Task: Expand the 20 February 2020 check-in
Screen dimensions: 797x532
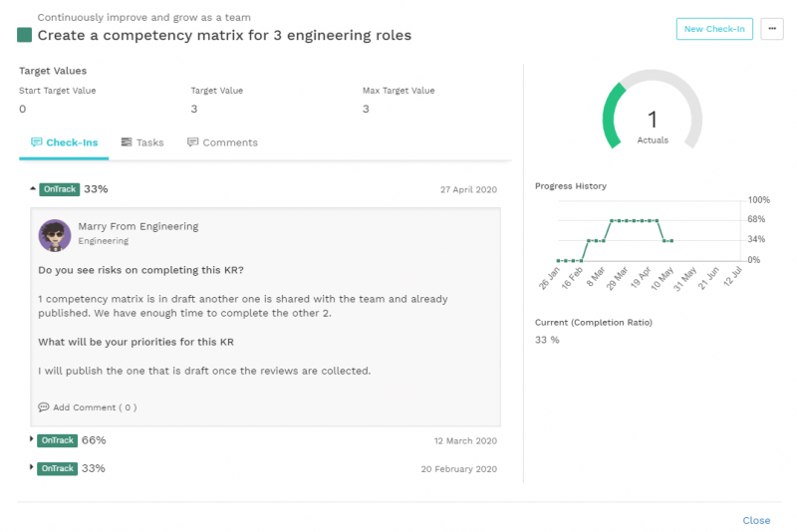Action: [33, 467]
